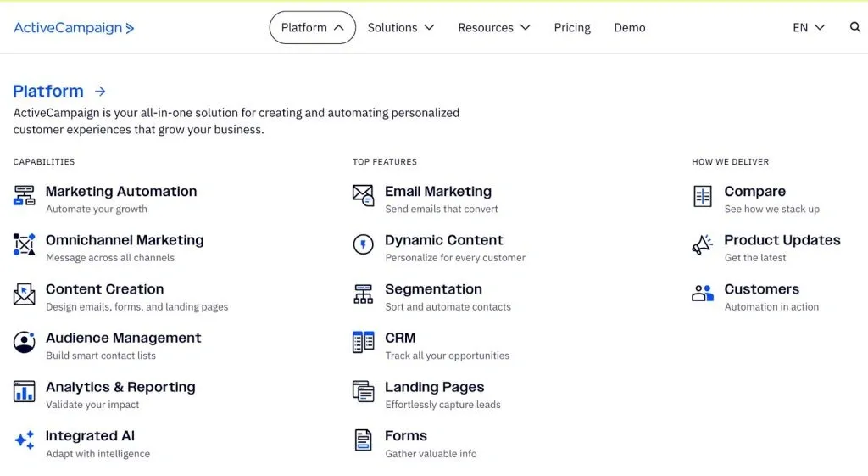Expand the Solutions dropdown
Screen dimensions: 868x476
tap(401, 28)
